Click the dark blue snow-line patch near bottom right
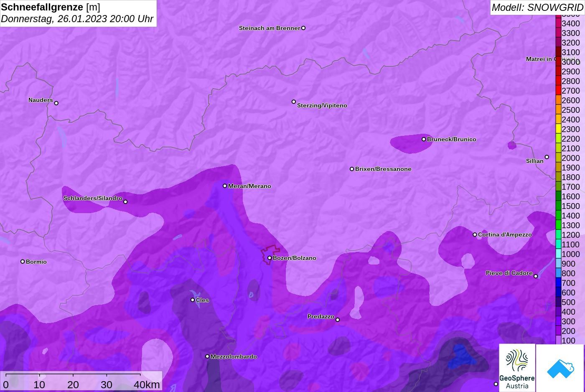 point(461,356)
